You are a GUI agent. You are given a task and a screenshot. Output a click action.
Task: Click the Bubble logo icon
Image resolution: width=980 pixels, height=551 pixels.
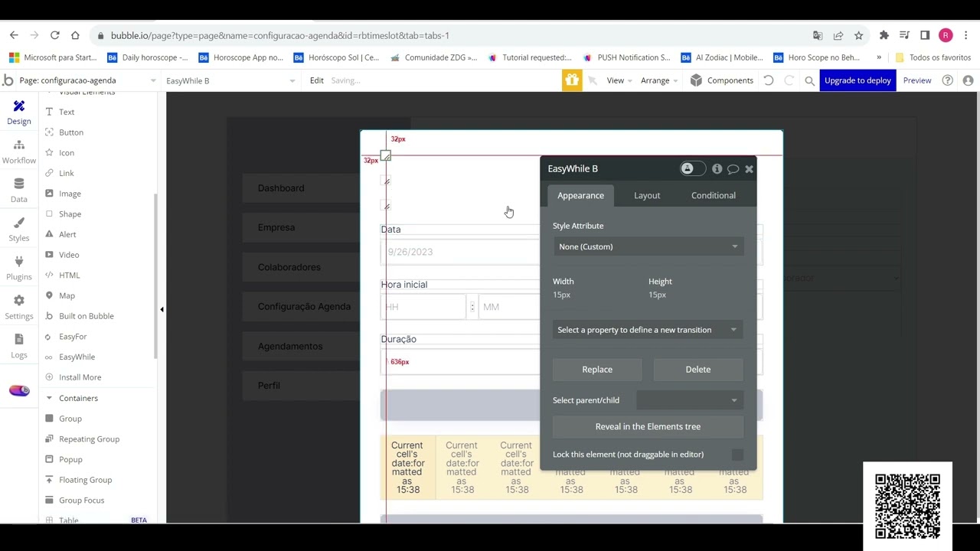point(8,80)
